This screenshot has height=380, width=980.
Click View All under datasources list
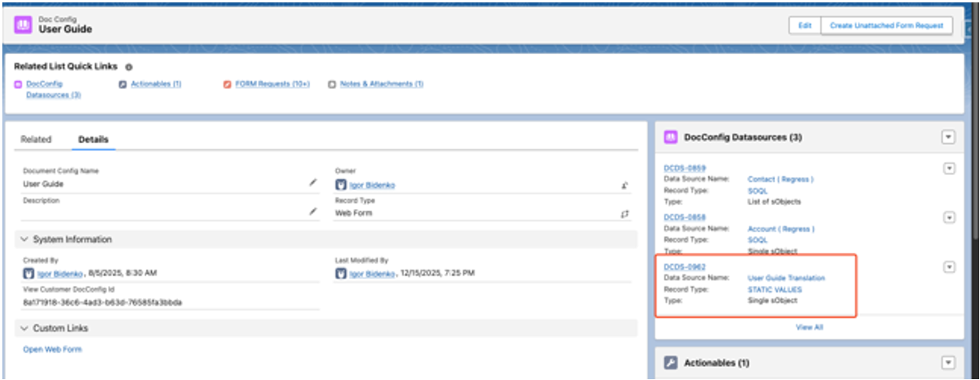coord(809,328)
